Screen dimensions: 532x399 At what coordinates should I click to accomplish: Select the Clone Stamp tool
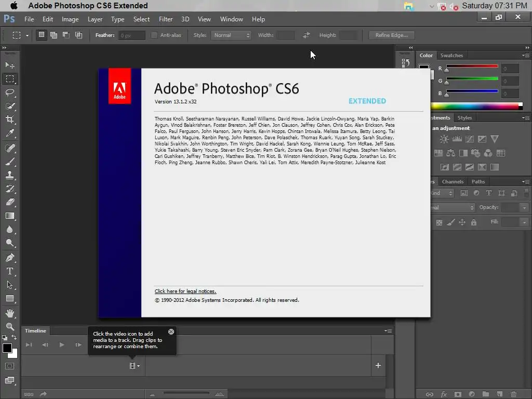coord(10,175)
